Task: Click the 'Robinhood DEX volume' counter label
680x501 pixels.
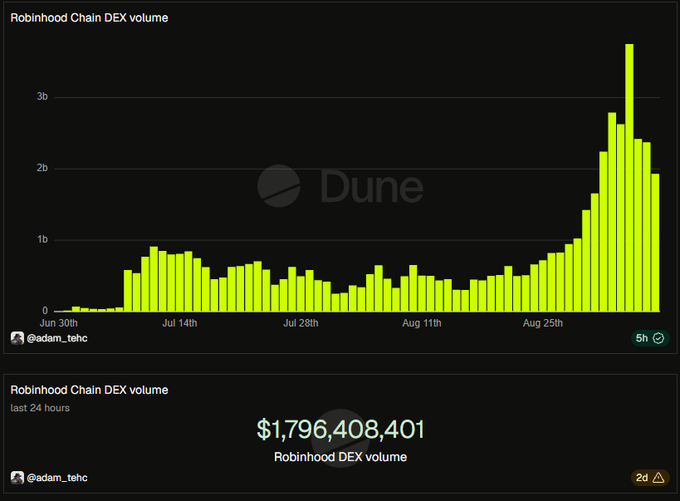Action: tap(340, 457)
